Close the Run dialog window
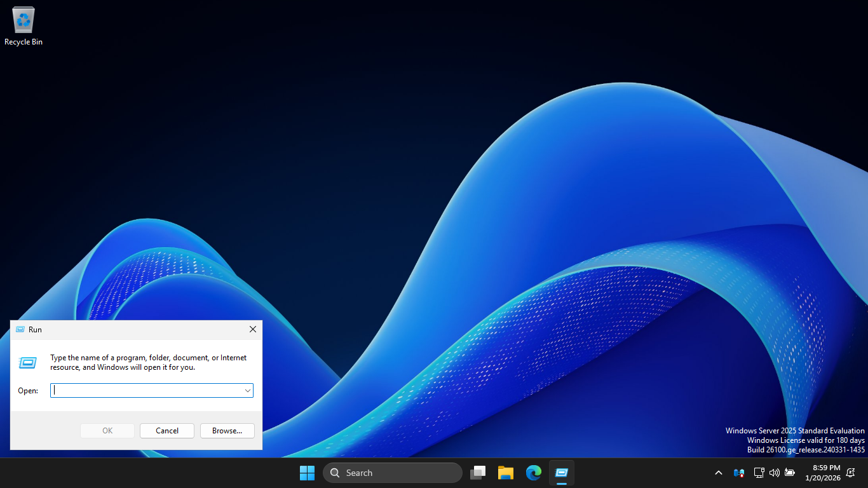The width and height of the screenshot is (868, 488). [252, 330]
